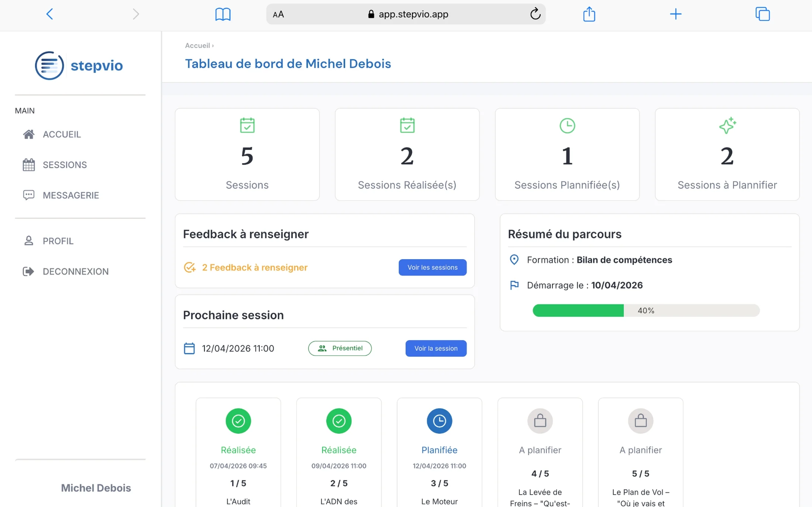This screenshot has width=812, height=507.
Task: Click the Déconnexion logout icon
Action: pos(29,271)
